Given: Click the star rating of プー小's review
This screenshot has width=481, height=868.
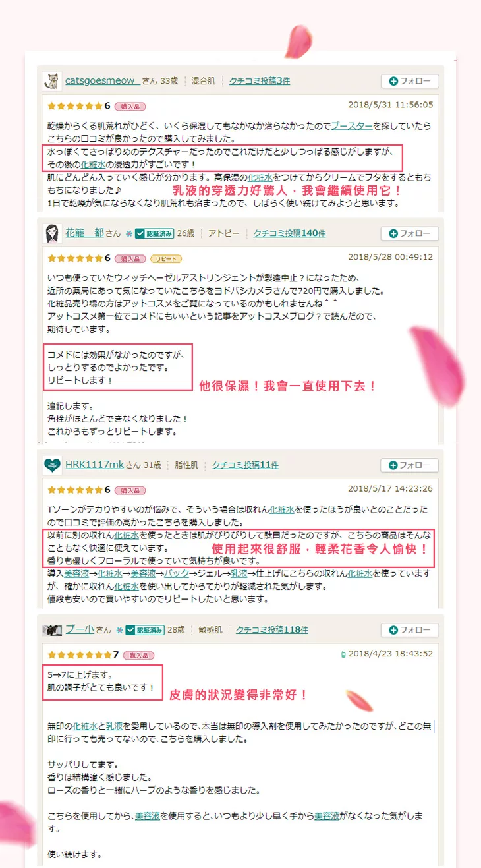Looking at the screenshot, I should point(80,655).
